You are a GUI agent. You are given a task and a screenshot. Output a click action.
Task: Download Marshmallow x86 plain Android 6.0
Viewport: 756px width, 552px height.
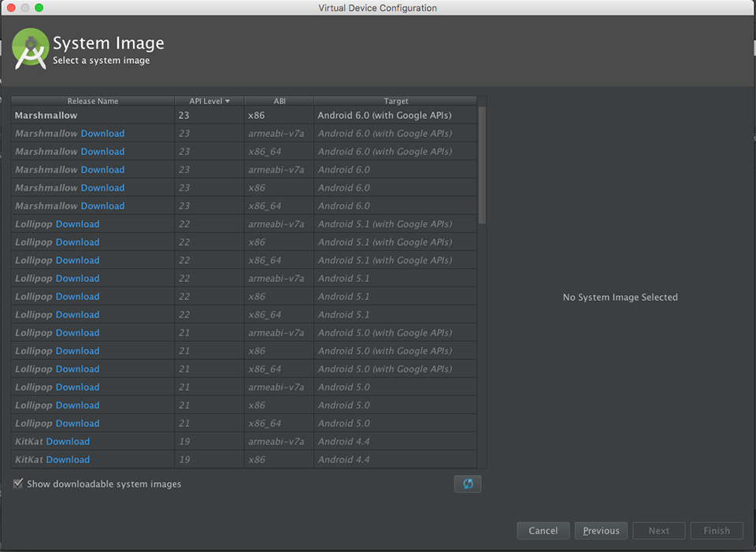pyautogui.click(x=102, y=188)
